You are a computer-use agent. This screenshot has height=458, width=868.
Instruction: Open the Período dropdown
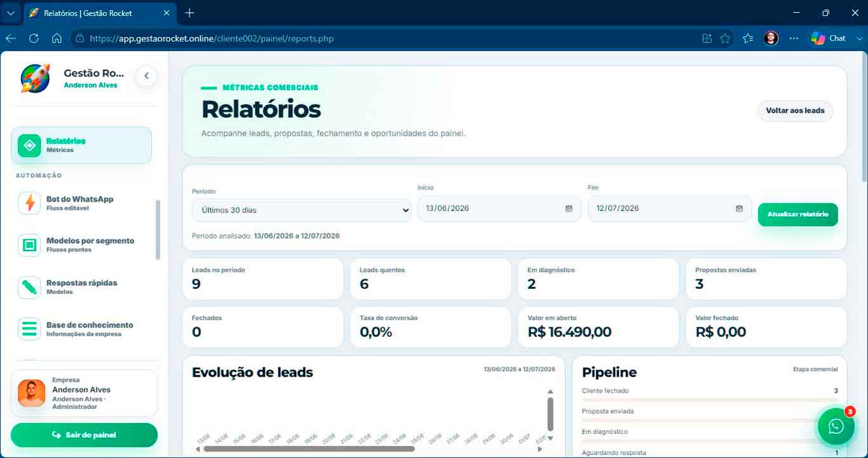(x=302, y=210)
